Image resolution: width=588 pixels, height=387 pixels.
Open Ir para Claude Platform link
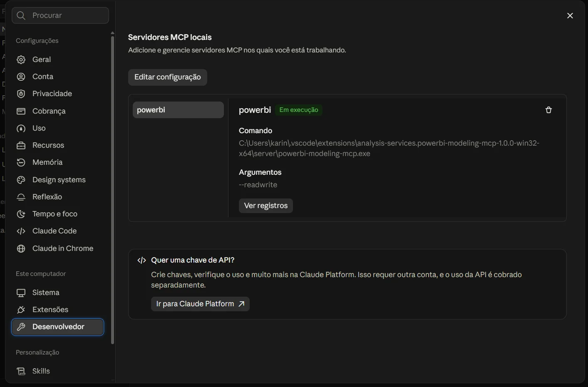click(x=200, y=304)
